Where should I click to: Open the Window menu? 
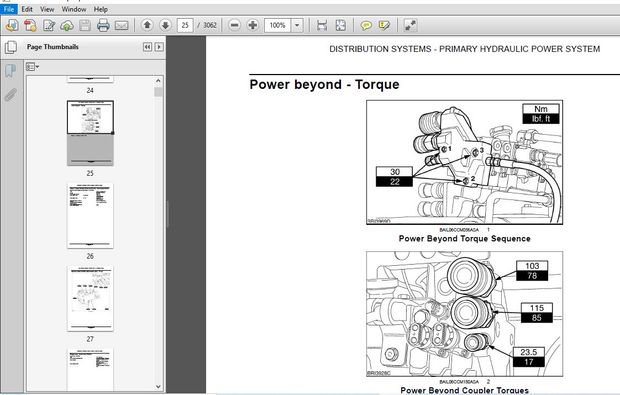[74, 9]
